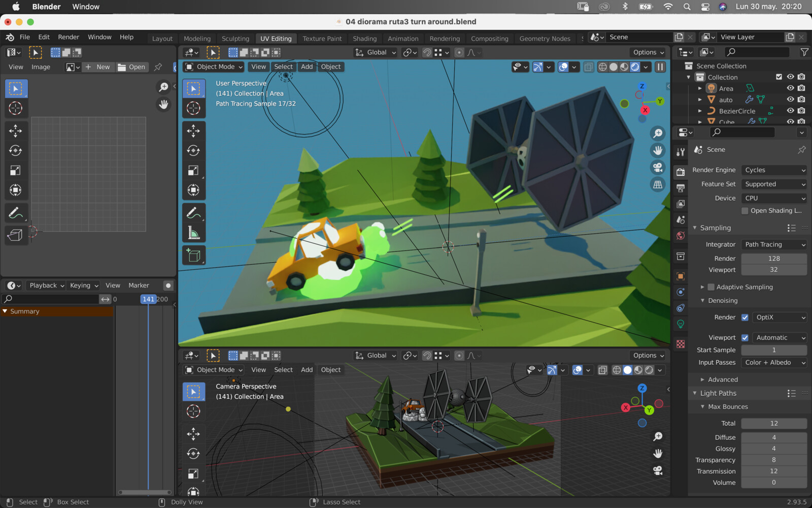The image size is (812, 508).
Task: Open Add menu in upper 3D viewport
Action: [307, 67]
